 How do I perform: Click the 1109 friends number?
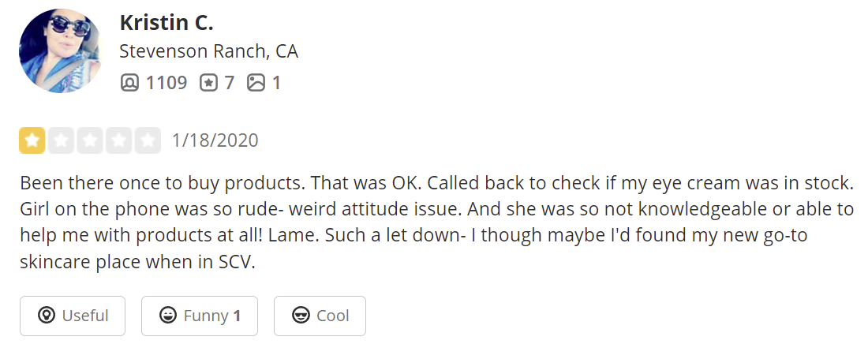pos(166,83)
